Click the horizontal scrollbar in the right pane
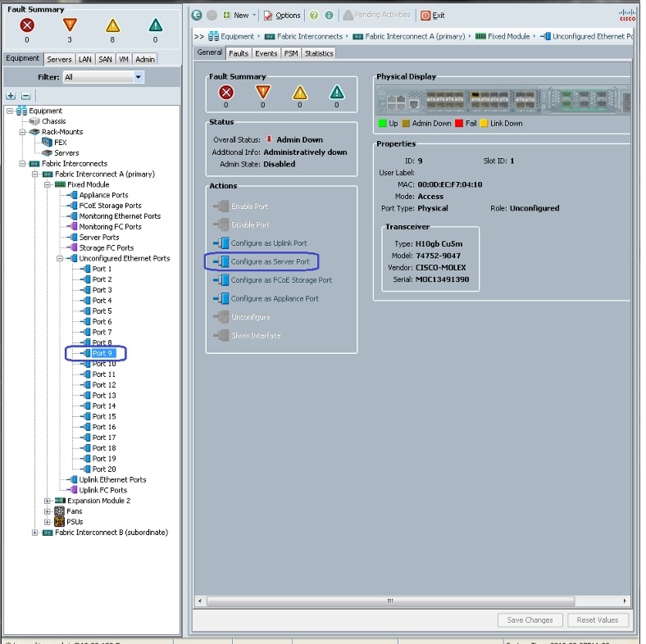 (x=390, y=601)
